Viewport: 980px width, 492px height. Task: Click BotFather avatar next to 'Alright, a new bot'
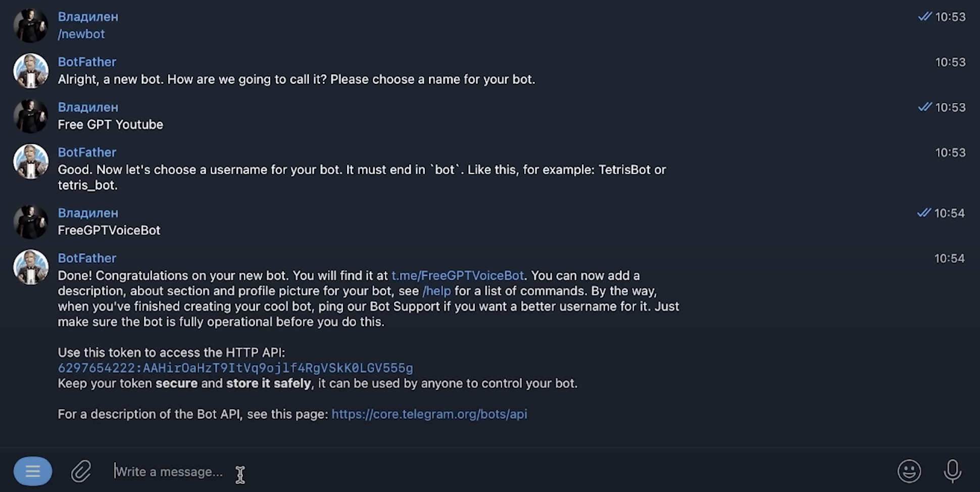coord(31,71)
